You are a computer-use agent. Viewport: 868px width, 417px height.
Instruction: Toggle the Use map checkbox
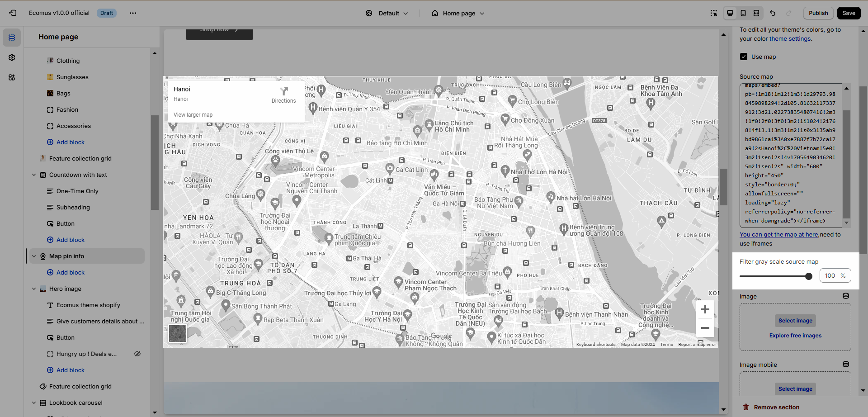tap(744, 57)
